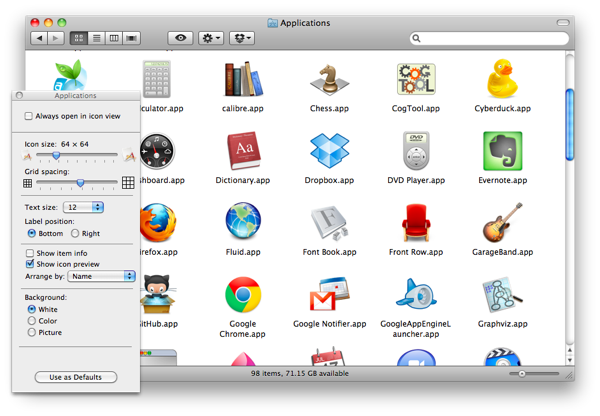
Task: Switch to Cover Flow view in toolbar
Action: [132, 38]
